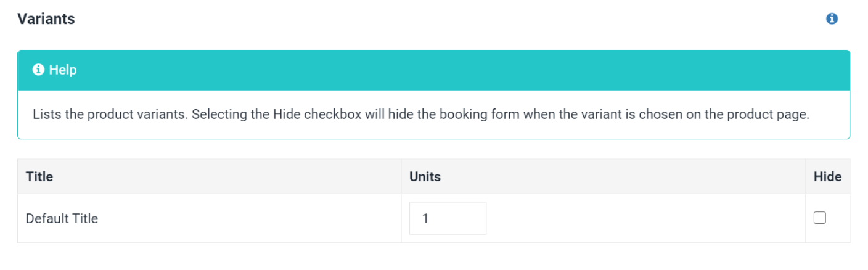Enable the Hide checkbox for Default Title

[x=820, y=218]
